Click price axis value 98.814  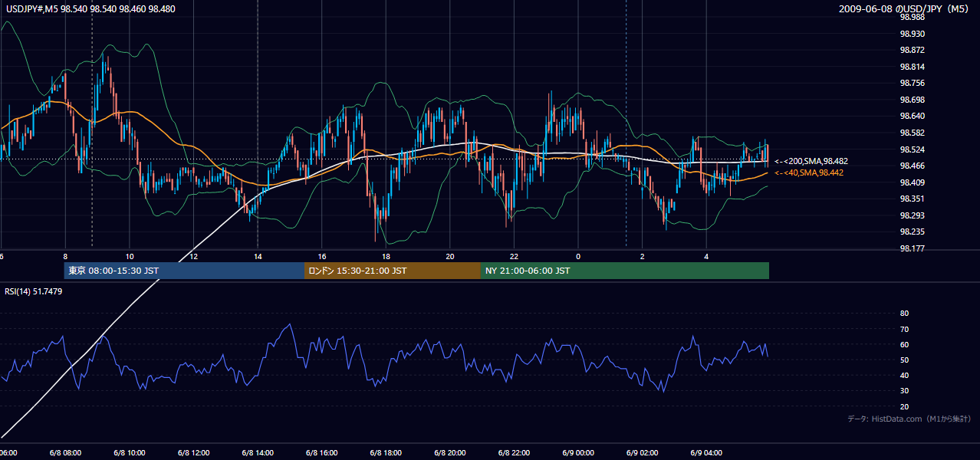[x=913, y=67]
